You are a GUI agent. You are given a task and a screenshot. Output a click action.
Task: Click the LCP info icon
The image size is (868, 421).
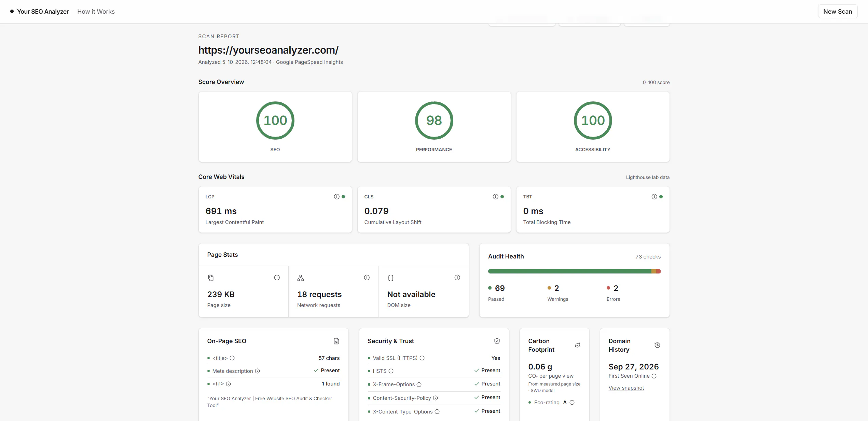[336, 197]
